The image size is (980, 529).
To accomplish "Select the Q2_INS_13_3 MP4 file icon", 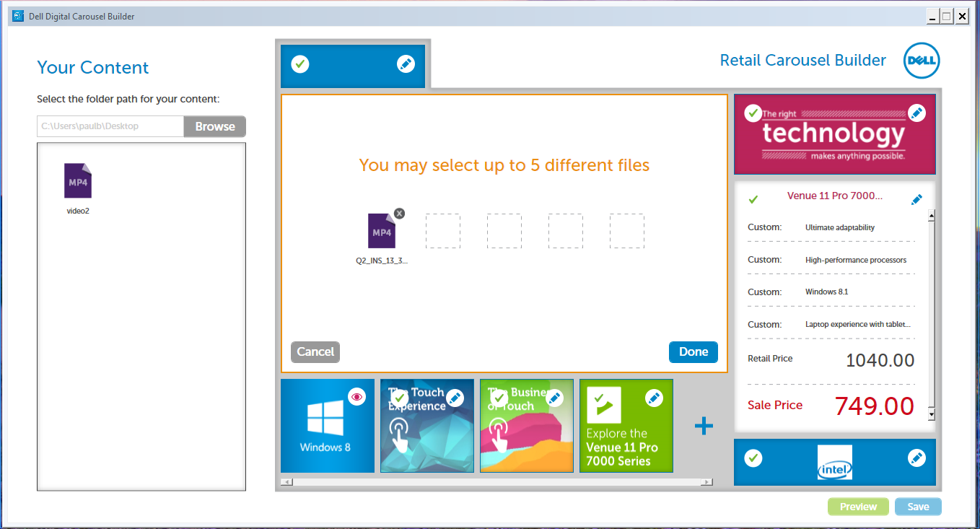I will [x=382, y=231].
